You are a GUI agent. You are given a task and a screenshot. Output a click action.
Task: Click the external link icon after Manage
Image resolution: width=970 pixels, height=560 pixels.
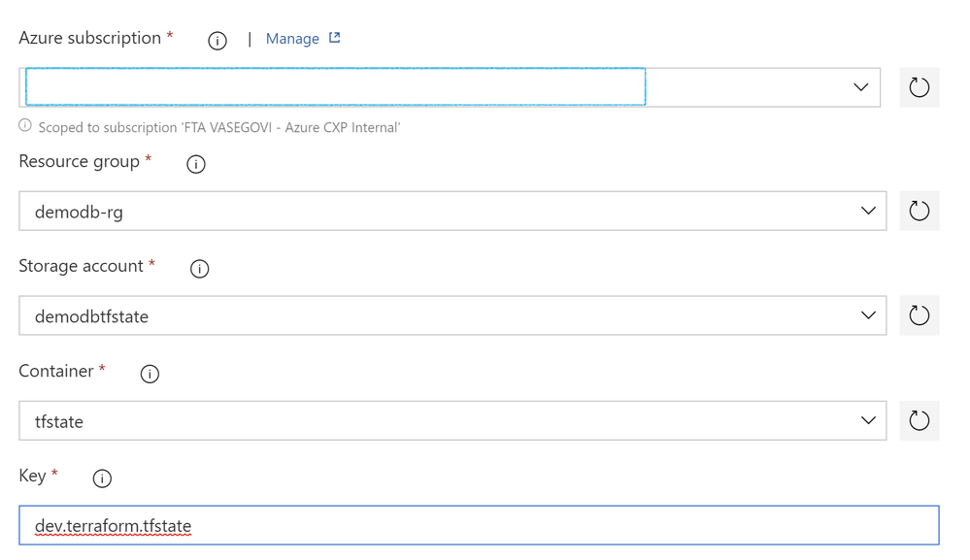point(335,38)
